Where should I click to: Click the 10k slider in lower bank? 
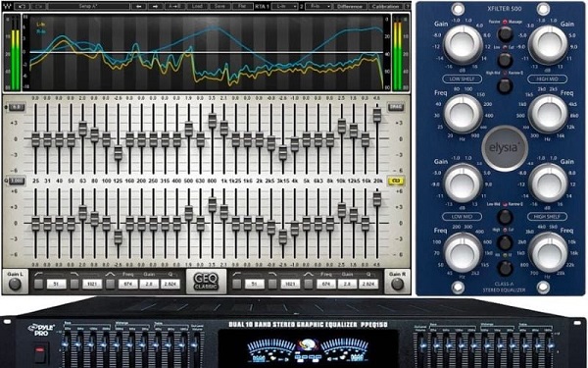coord(342,210)
